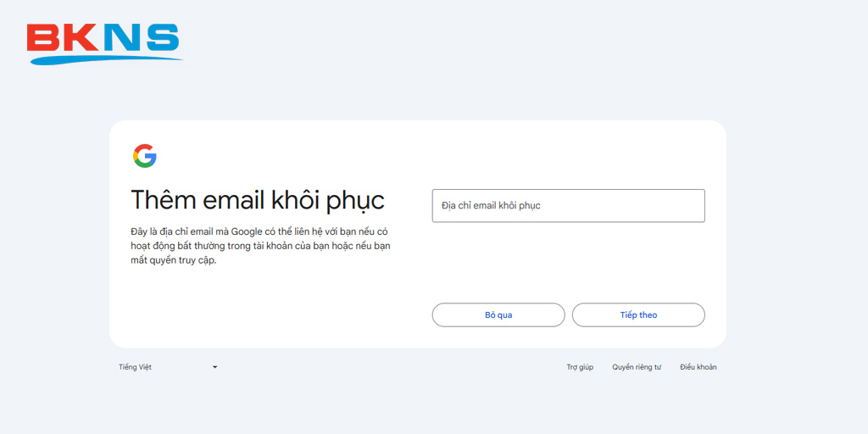Image resolution: width=868 pixels, height=434 pixels.
Task: Open the Tiếng Việt language selector
Action: (168, 367)
